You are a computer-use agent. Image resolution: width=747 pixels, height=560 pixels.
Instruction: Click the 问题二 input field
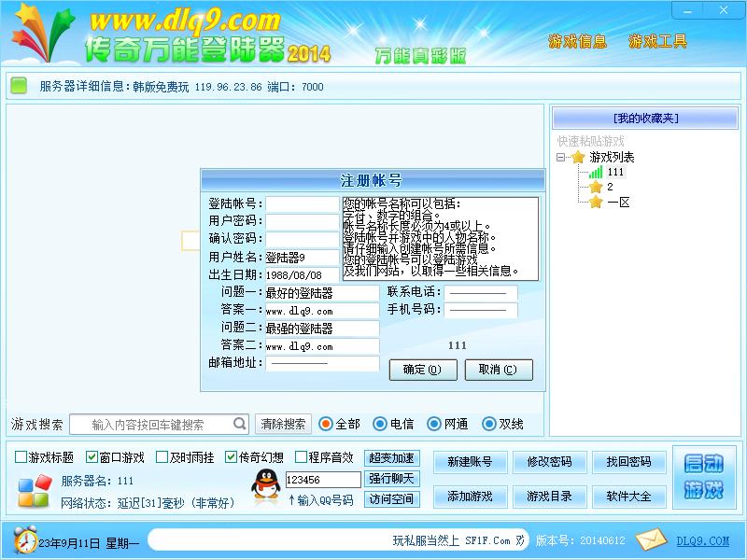(x=322, y=329)
